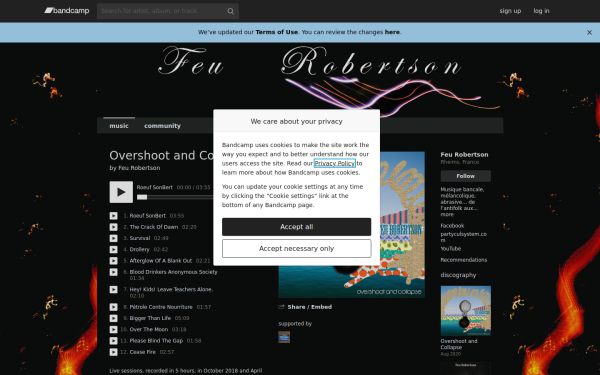Open the sign up link
Screen dimensions: 600x375
pyautogui.click(x=510, y=11)
